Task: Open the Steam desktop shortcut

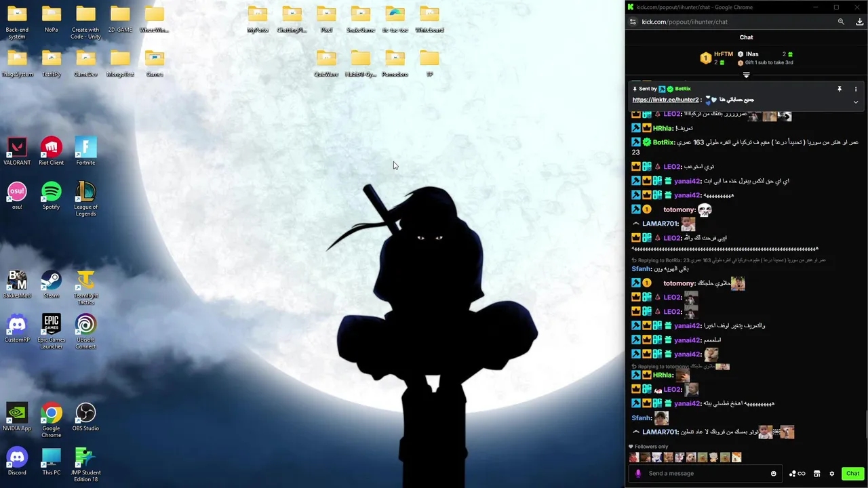Action: click(52, 284)
